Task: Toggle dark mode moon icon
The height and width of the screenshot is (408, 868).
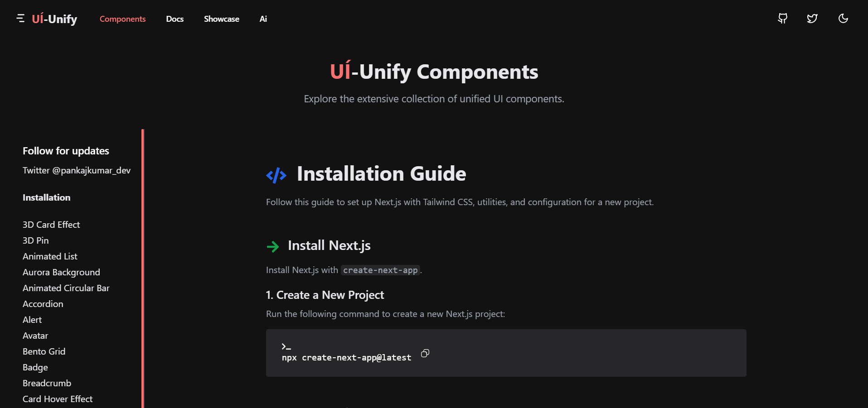Action: tap(843, 19)
